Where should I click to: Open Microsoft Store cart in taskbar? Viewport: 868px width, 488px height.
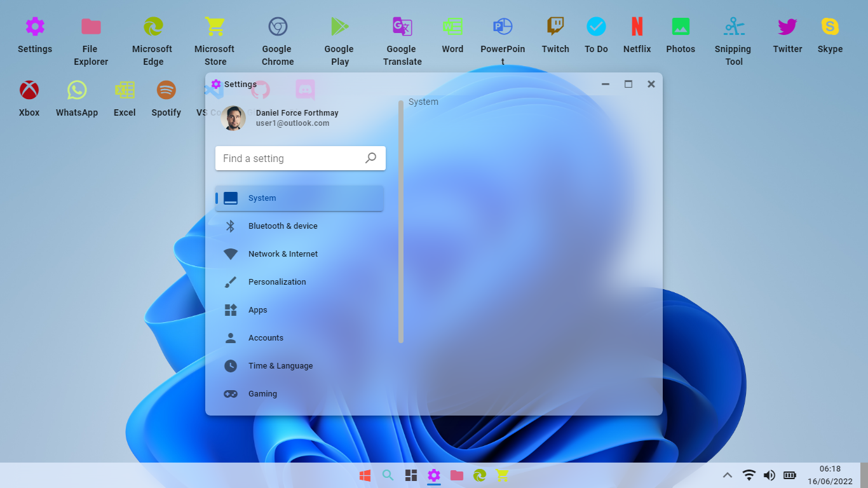[502, 475]
